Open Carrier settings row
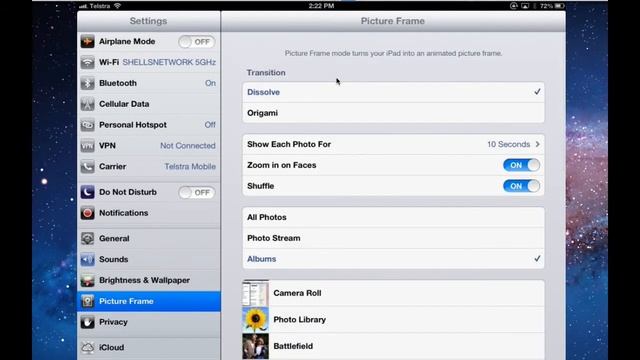 click(149, 167)
